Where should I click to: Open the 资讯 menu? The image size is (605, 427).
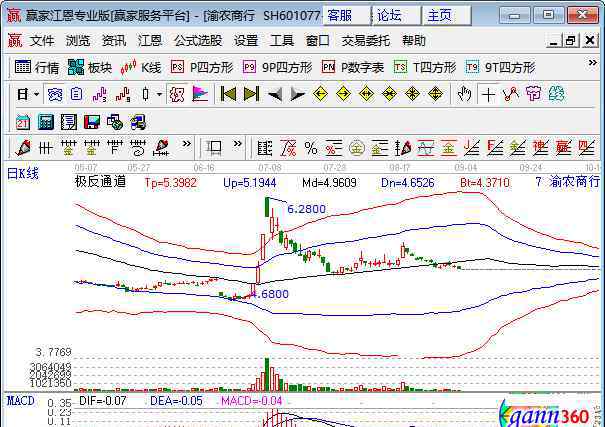pos(114,41)
